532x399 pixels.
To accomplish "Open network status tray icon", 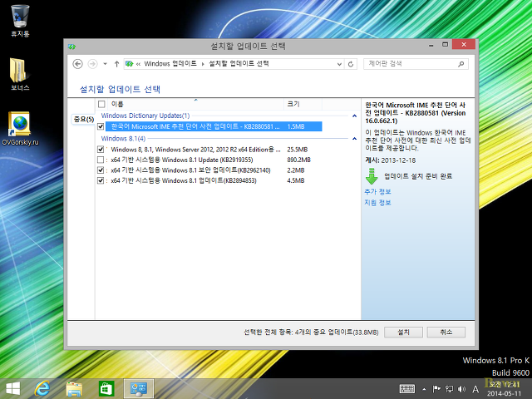I will [449, 389].
